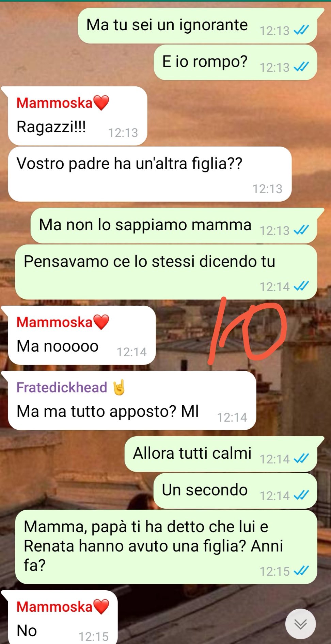This screenshot has width=331, height=644.
Task: Select the long message about Renata
Action: pyautogui.click(x=166, y=547)
